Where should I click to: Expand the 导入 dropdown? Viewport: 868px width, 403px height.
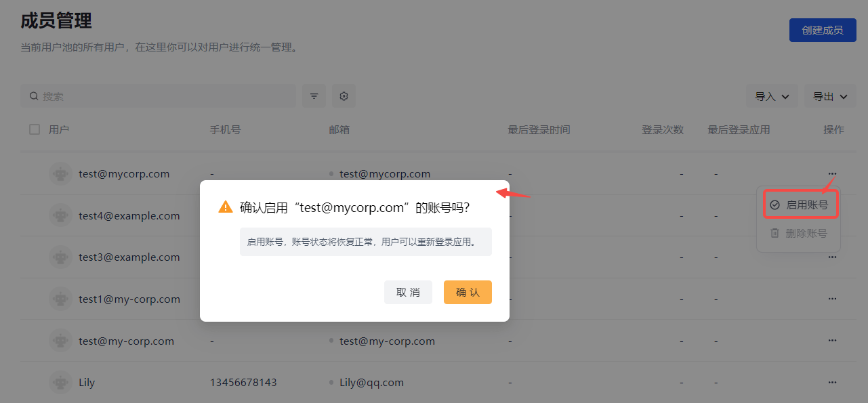click(772, 96)
